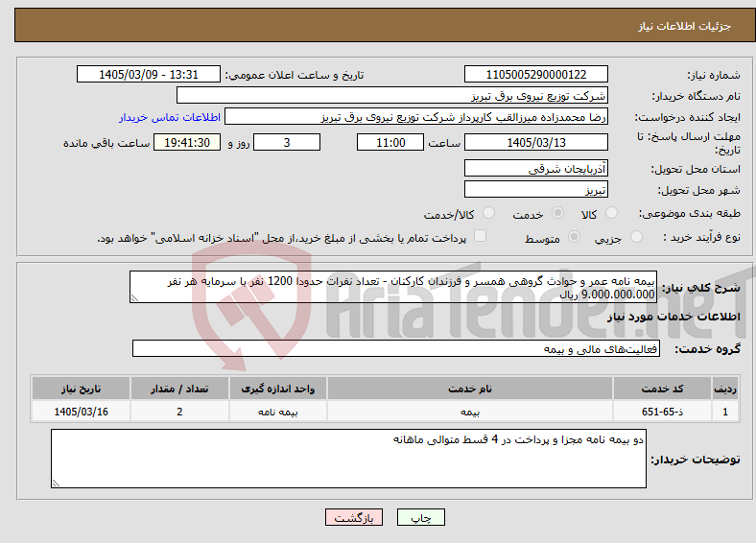Click the گروه خدمت label

(707, 348)
